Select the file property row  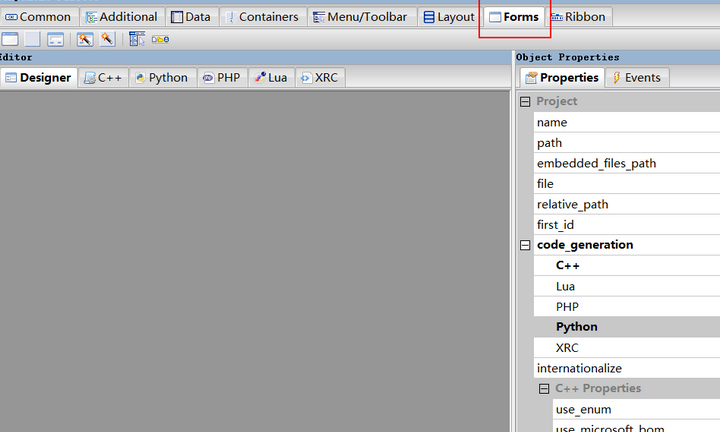[x=627, y=184]
